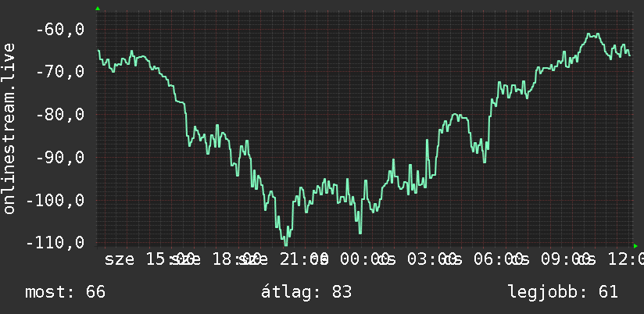Click the -60,0 axis label
Screen dimensions: 644x314
click(x=60, y=30)
